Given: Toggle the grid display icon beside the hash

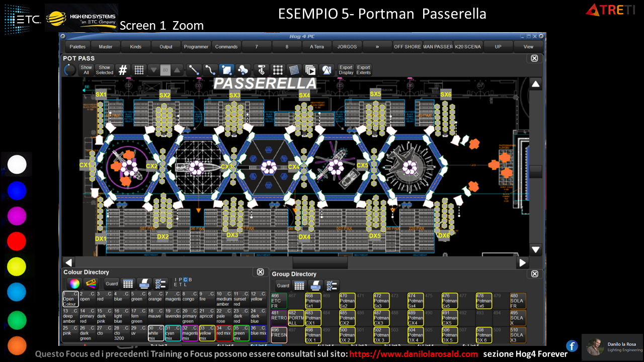Looking at the screenshot, I should 139,70.
